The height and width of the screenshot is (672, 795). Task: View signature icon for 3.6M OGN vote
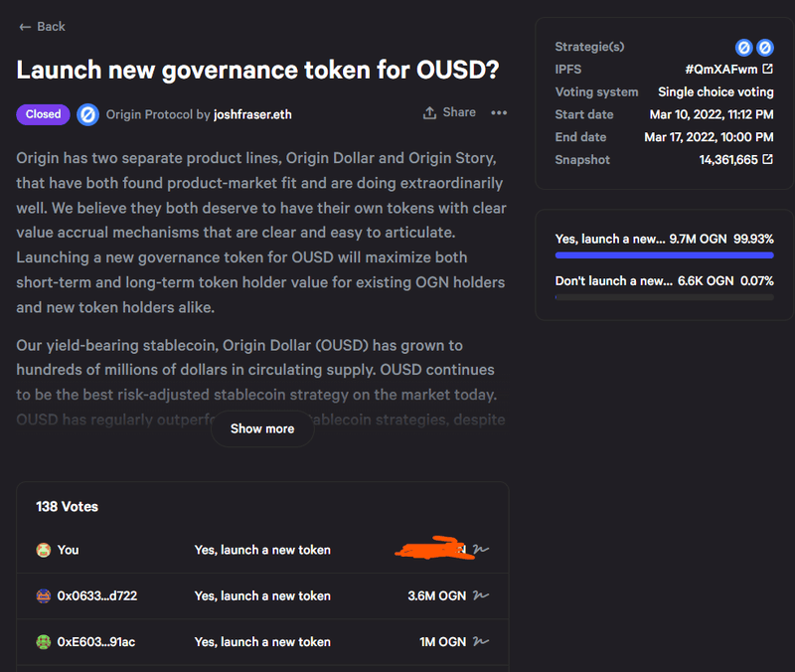point(482,596)
